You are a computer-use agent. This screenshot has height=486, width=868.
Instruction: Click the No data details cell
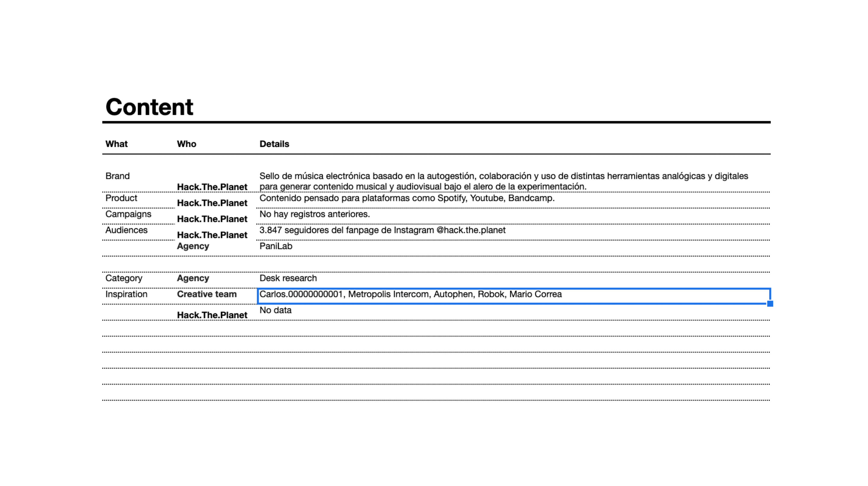point(275,310)
